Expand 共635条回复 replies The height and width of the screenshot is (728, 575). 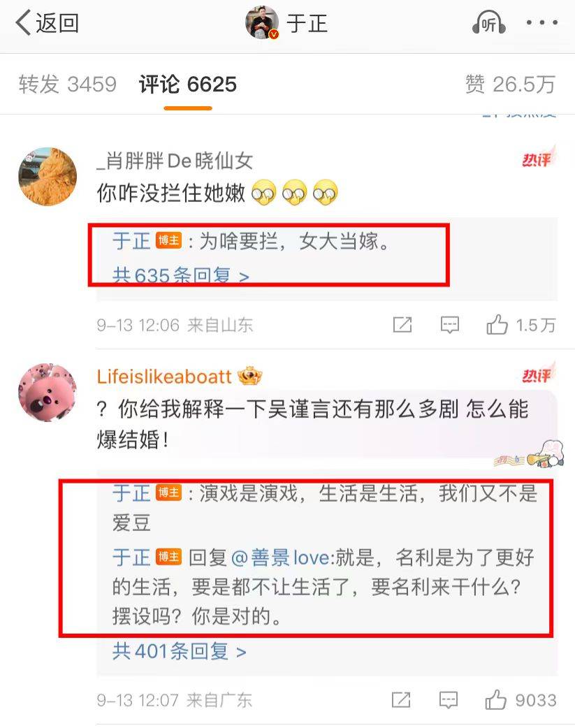coord(181,276)
